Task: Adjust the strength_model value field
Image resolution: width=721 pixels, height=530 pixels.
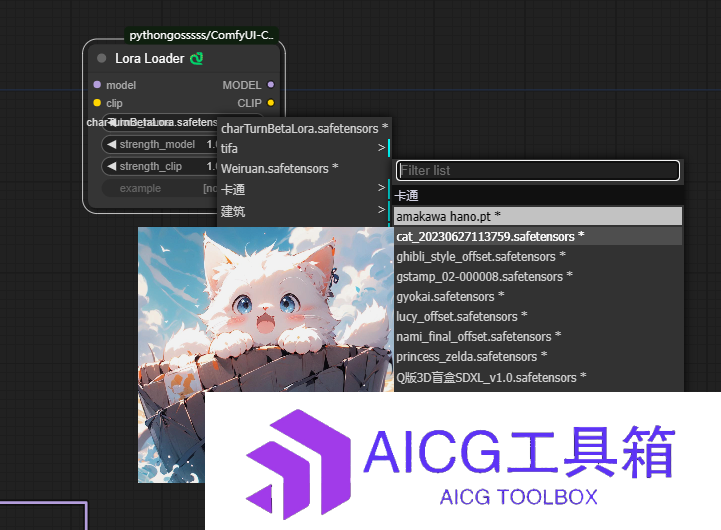Action: coord(159,144)
